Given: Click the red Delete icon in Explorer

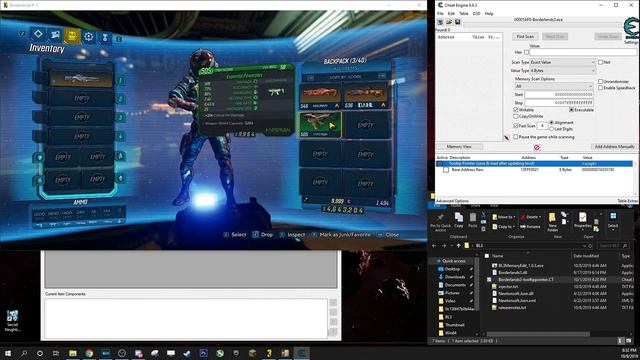Looking at the screenshot, I should (522, 217).
